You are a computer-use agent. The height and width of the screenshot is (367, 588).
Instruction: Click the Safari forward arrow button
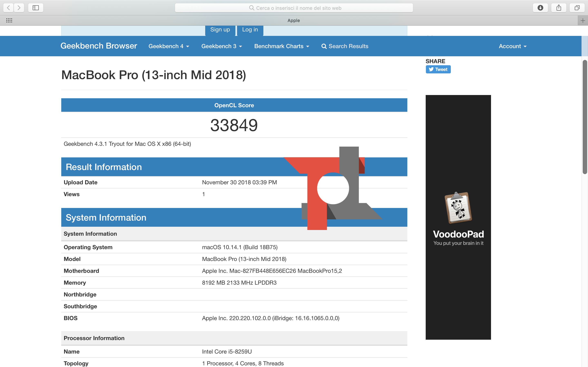tap(19, 8)
